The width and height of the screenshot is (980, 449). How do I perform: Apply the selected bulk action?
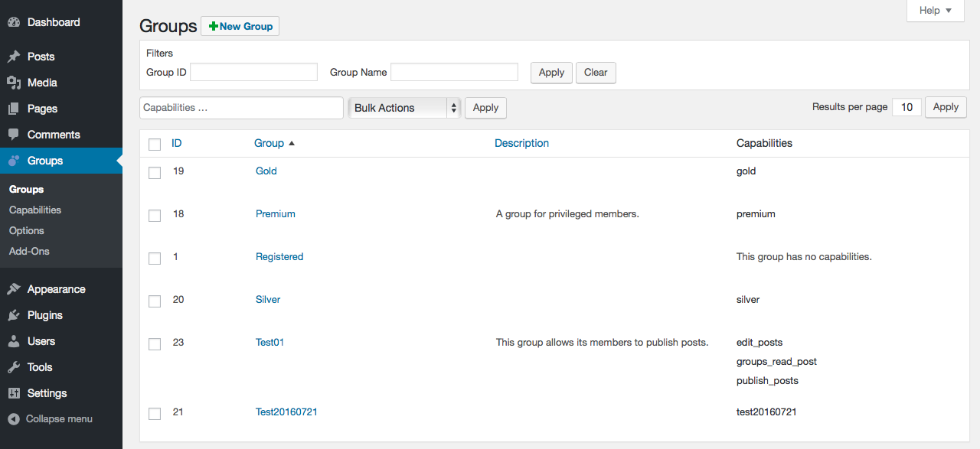(x=485, y=108)
